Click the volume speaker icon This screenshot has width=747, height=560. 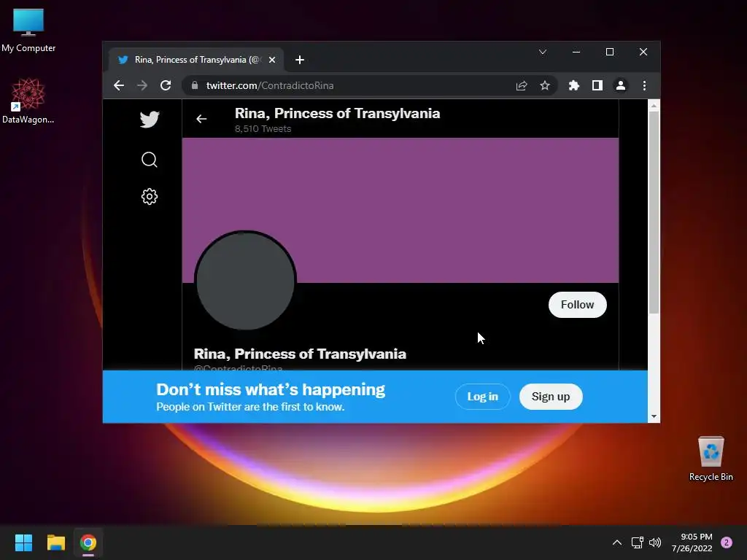coord(655,542)
